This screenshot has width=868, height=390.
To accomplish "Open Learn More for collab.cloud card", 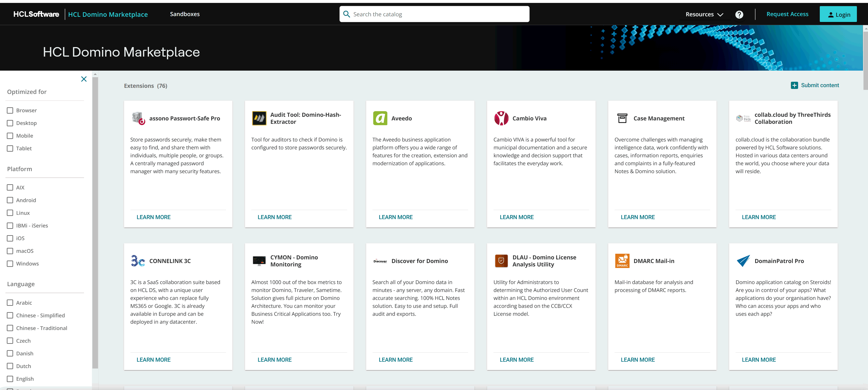I will pos(759,217).
